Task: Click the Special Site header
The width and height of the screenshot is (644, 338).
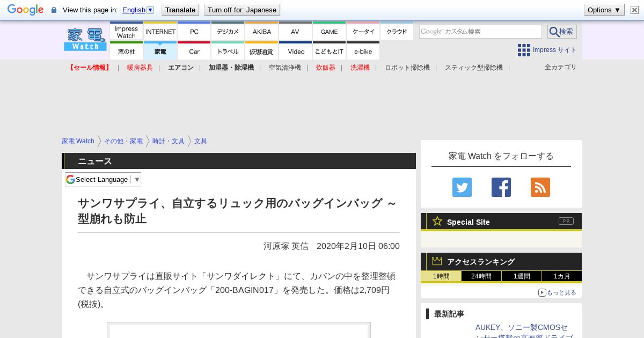Action: [x=501, y=222]
